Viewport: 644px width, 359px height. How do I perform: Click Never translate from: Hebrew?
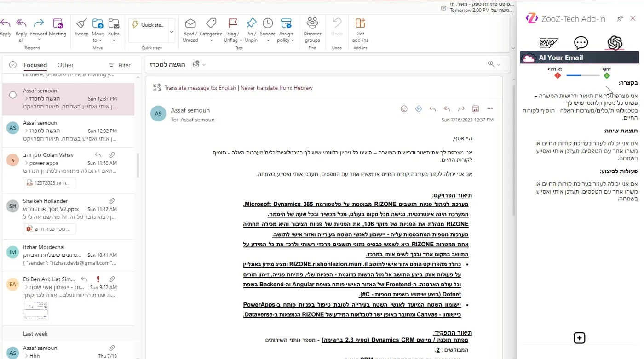click(276, 88)
